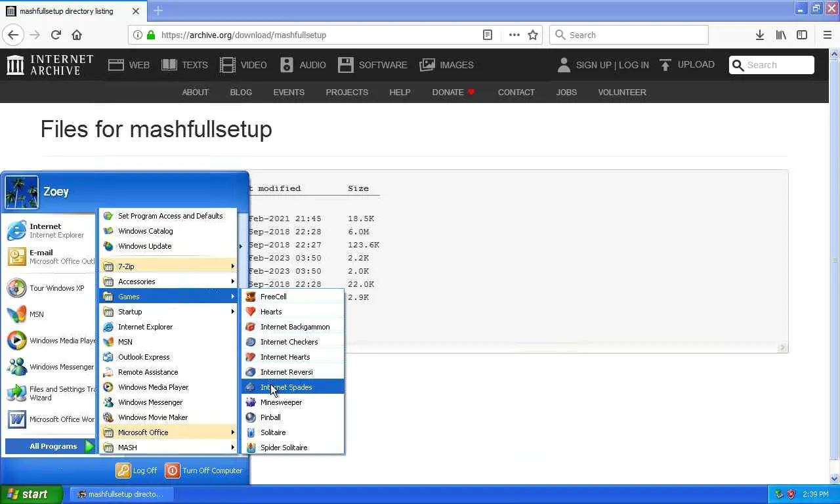Go back to the previous page
The height and width of the screenshot is (504, 840).
[13, 35]
